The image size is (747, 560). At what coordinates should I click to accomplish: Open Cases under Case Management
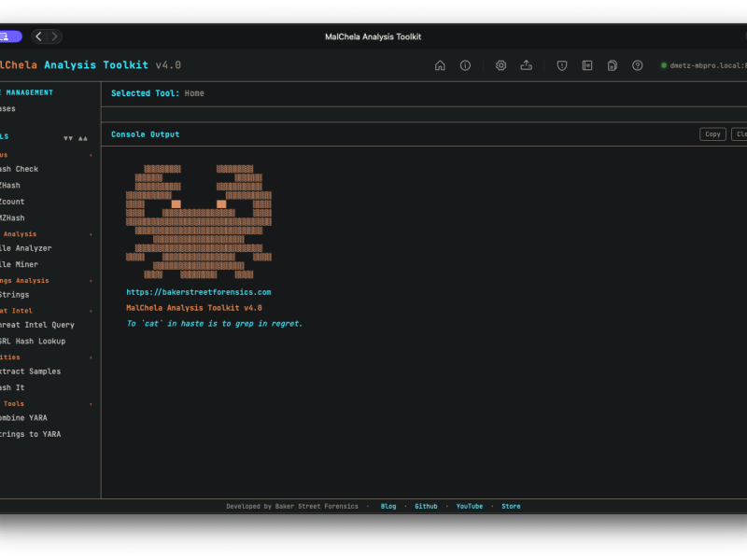pyautogui.click(x=7, y=108)
